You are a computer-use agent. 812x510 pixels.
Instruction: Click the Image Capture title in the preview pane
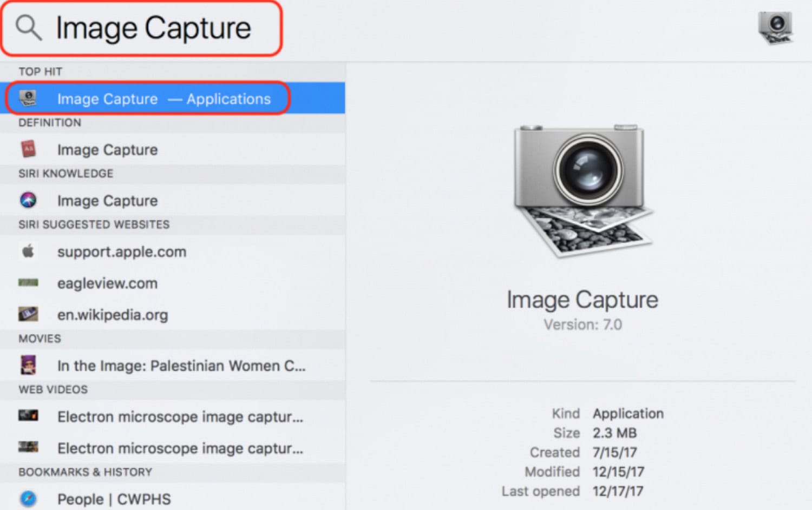pyautogui.click(x=582, y=300)
